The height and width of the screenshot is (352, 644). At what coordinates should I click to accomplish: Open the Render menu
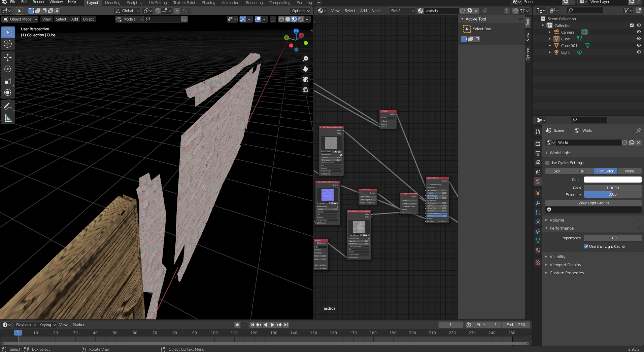coord(38,2)
